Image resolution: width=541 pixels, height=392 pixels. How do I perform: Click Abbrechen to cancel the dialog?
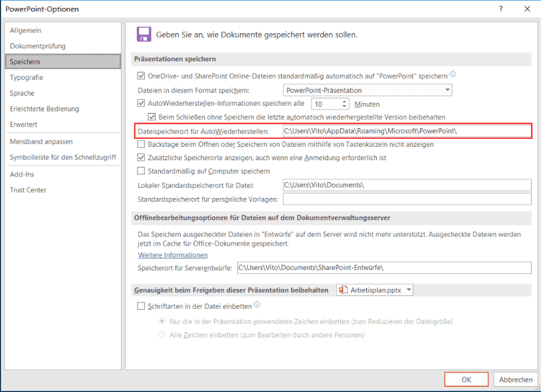click(516, 379)
